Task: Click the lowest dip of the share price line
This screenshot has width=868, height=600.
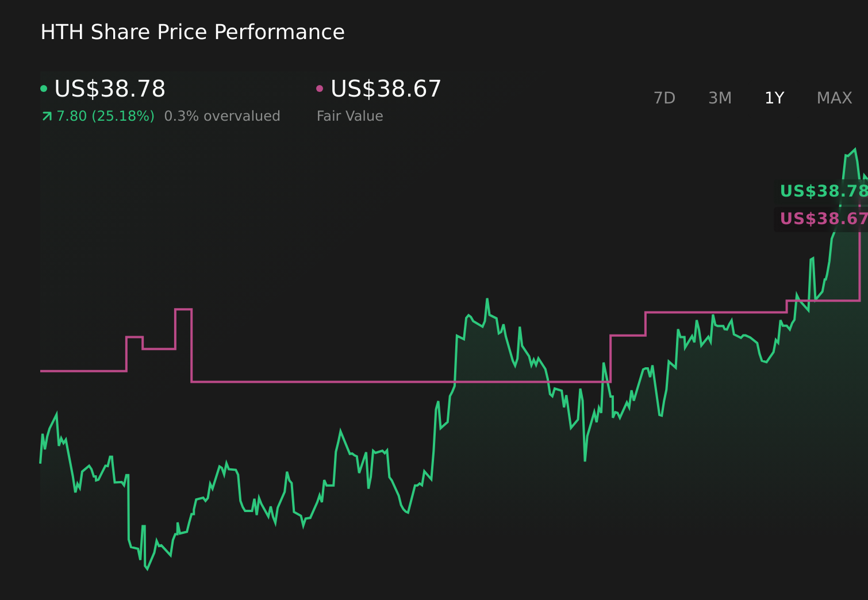Action: coord(148,569)
